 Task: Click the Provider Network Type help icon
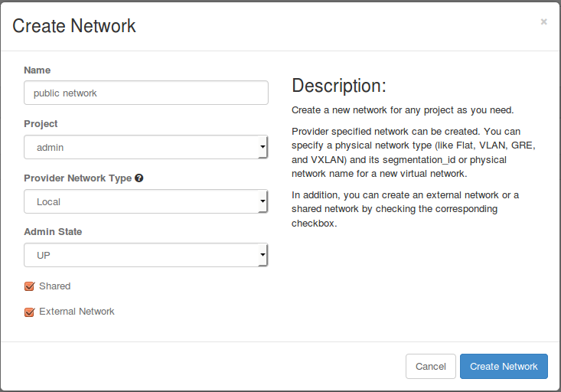[x=139, y=178]
